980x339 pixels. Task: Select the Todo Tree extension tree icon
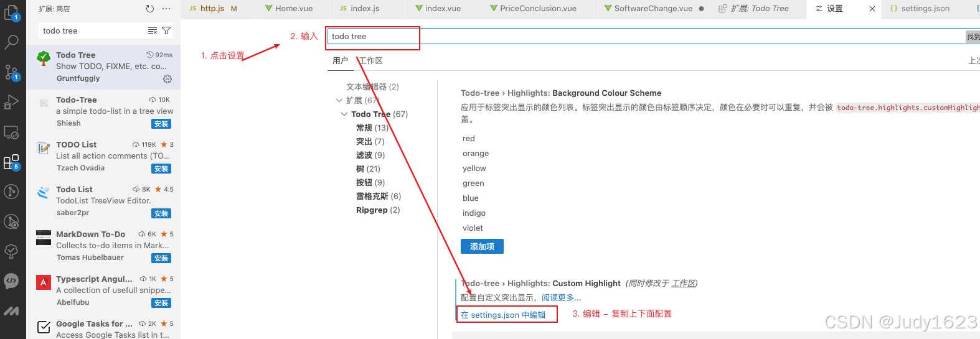pos(44,58)
